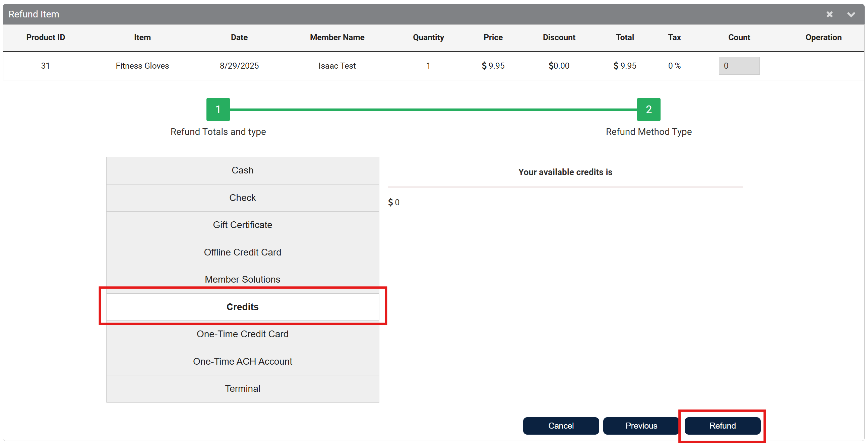This screenshot has height=443, width=868.
Task: Go to step 2 indicator
Action: [x=648, y=109]
